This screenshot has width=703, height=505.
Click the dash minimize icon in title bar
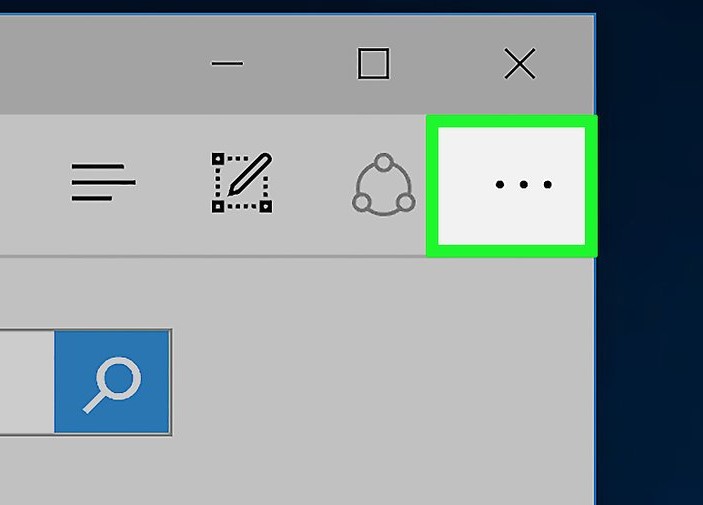pos(227,63)
